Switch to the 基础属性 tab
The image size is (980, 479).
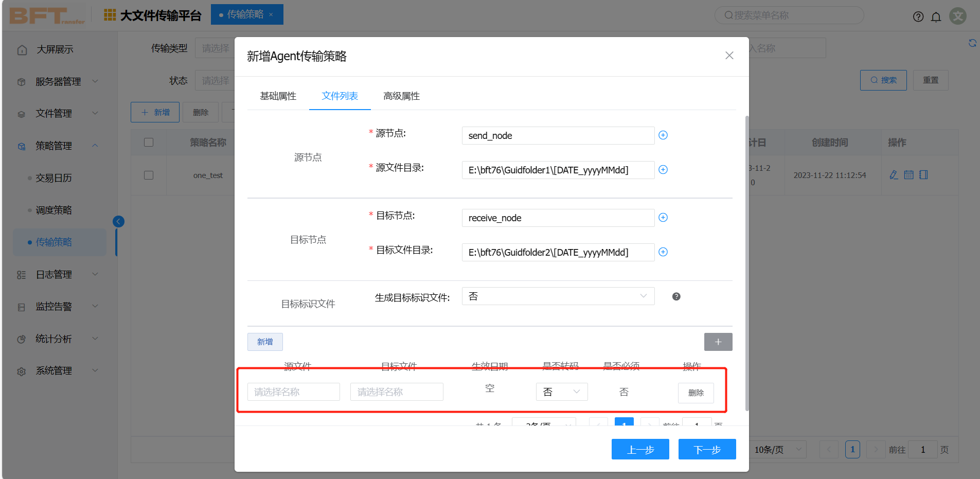[278, 96]
